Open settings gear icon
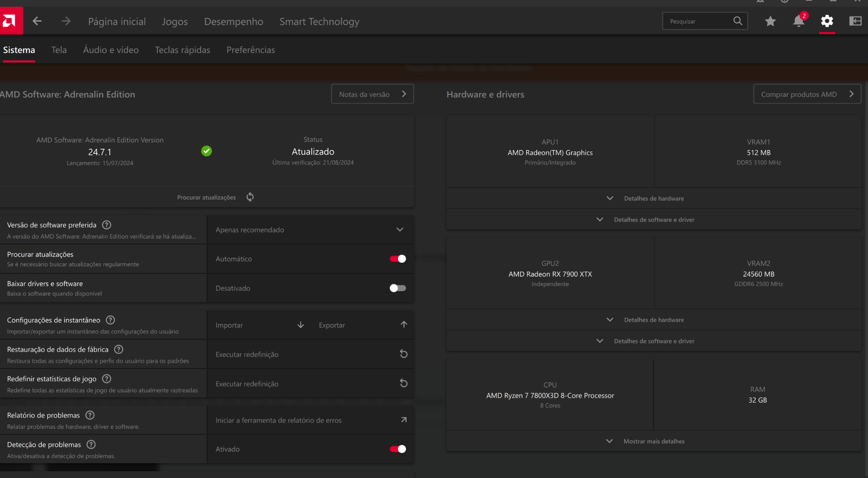This screenshot has height=478, width=868. pyautogui.click(x=827, y=21)
